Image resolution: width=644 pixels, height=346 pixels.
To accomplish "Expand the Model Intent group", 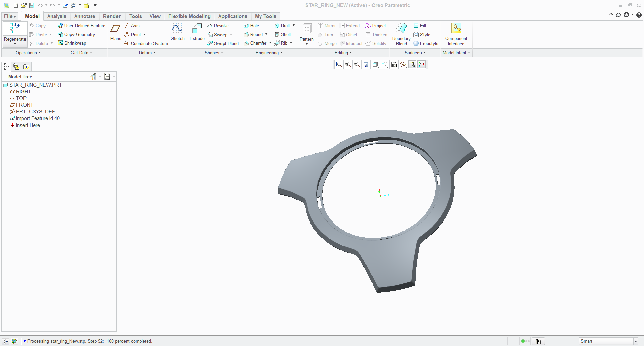I will click(x=456, y=53).
